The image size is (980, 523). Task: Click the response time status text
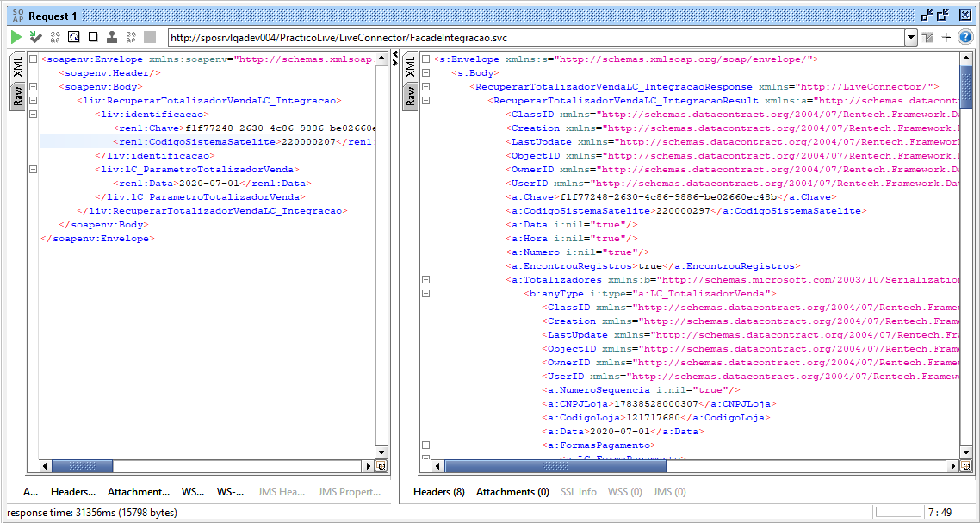[x=92, y=513]
